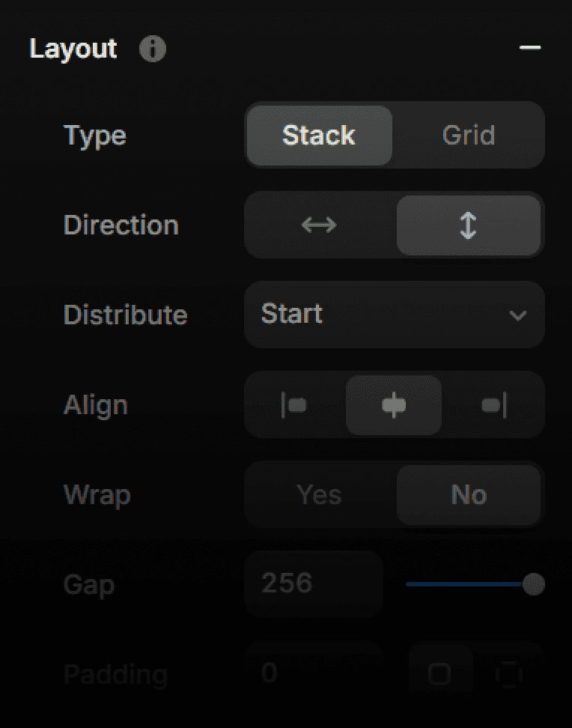Select per-side padding dashed icon
This screenshot has height=728, width=572.
click(x=508, y=673)
